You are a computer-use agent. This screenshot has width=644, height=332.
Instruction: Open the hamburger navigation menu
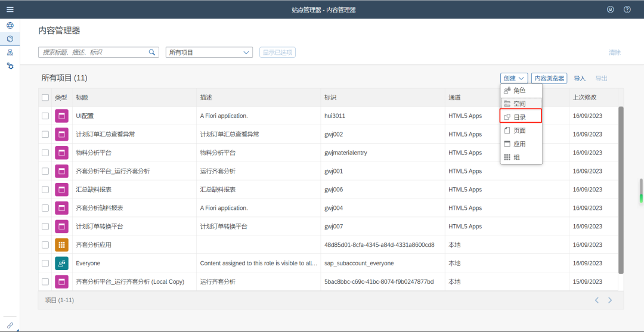(x=10, y=10)
